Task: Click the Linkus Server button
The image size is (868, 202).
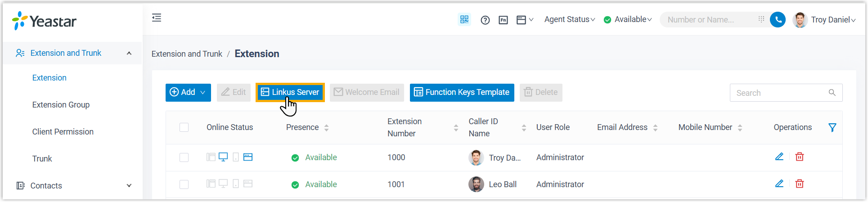Action: 290,92
